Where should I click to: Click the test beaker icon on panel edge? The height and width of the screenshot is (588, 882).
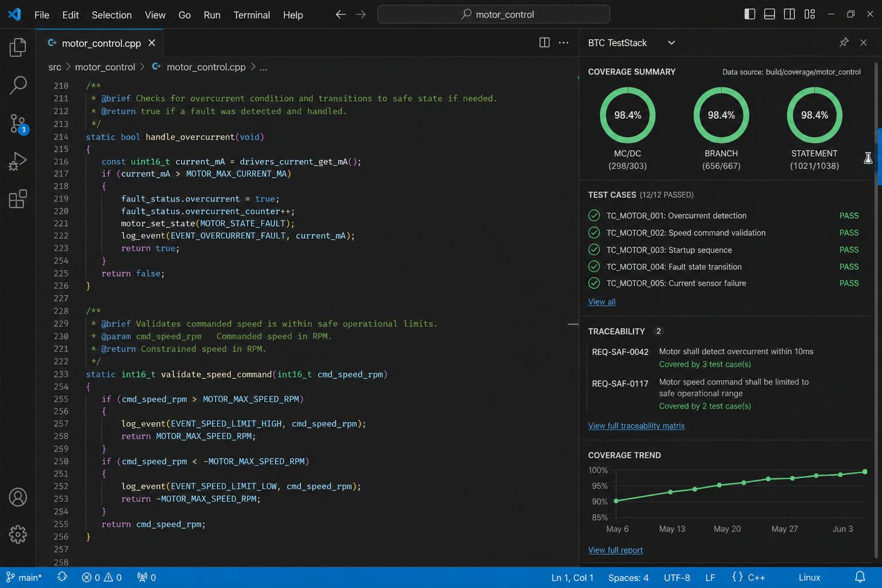[x=868, y=158]
